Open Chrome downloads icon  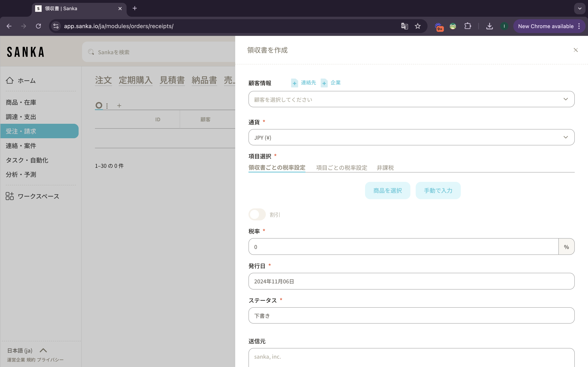[x=489, y=26]
